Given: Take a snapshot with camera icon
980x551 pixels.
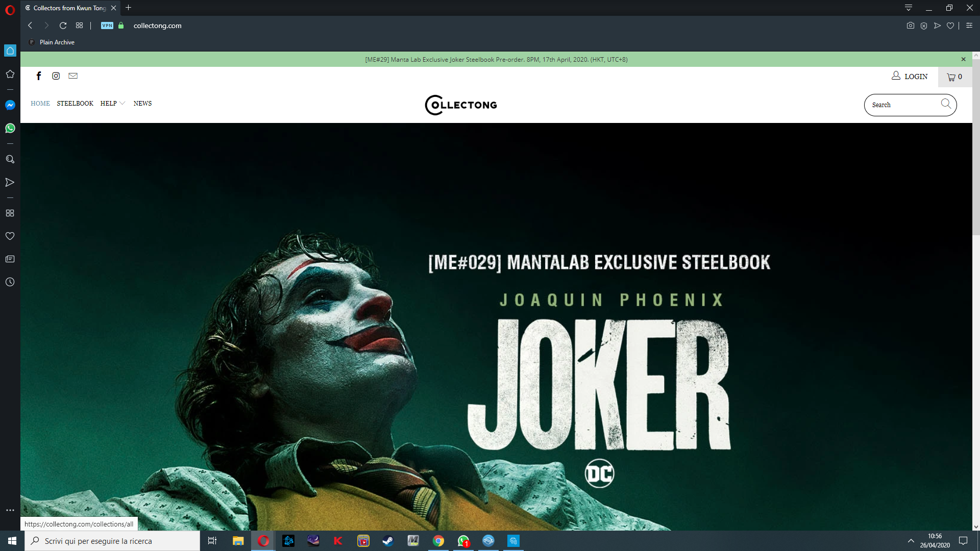Looking at the screenshot, I should [x=911, y=26].
